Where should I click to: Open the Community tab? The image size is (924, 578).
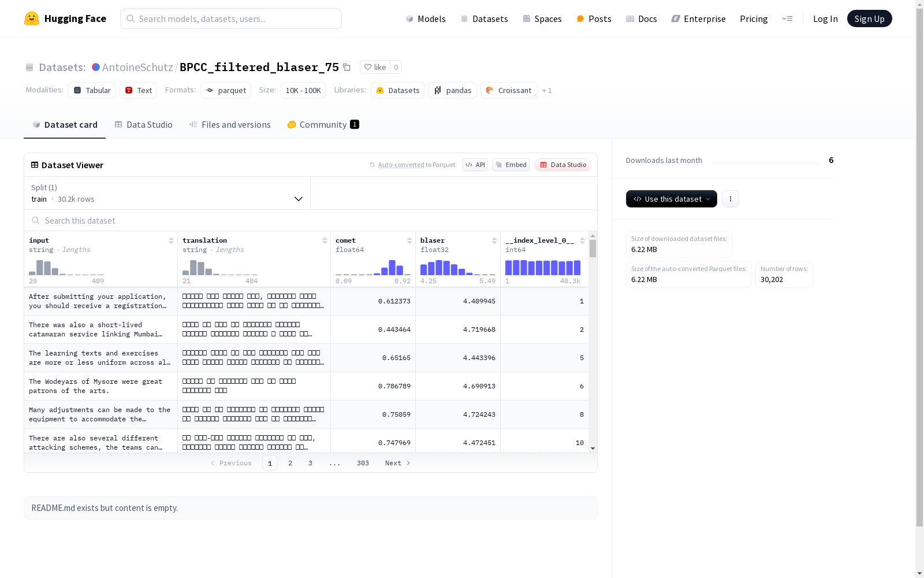323,124
